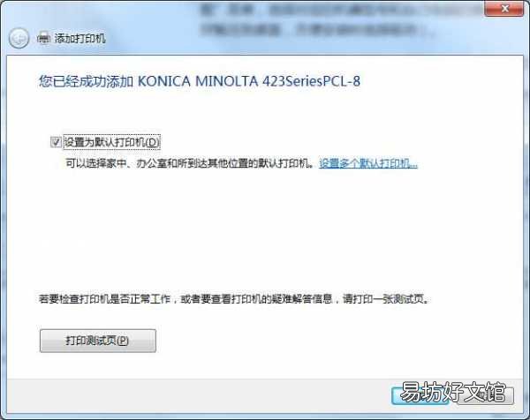This screenshot has height=420, width=530.
Task: Click the 请打印一张测试页 sentence ending
Action: click(386, 299)
